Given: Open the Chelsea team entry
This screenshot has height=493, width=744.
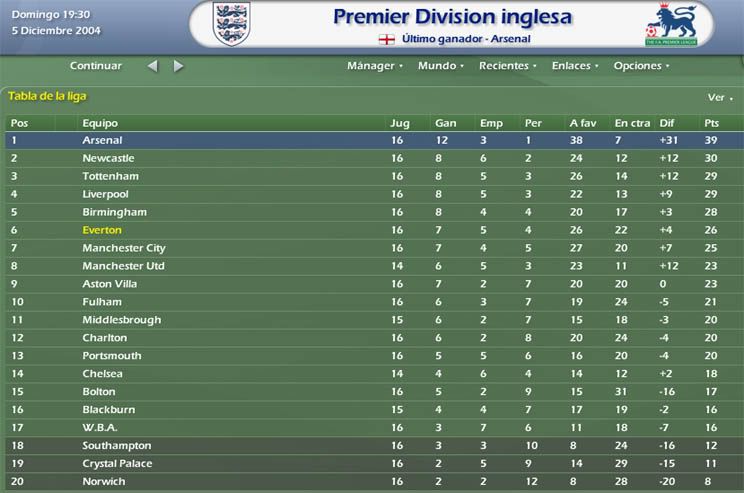Looking at the screenshot, I should (x=102, y=374).
